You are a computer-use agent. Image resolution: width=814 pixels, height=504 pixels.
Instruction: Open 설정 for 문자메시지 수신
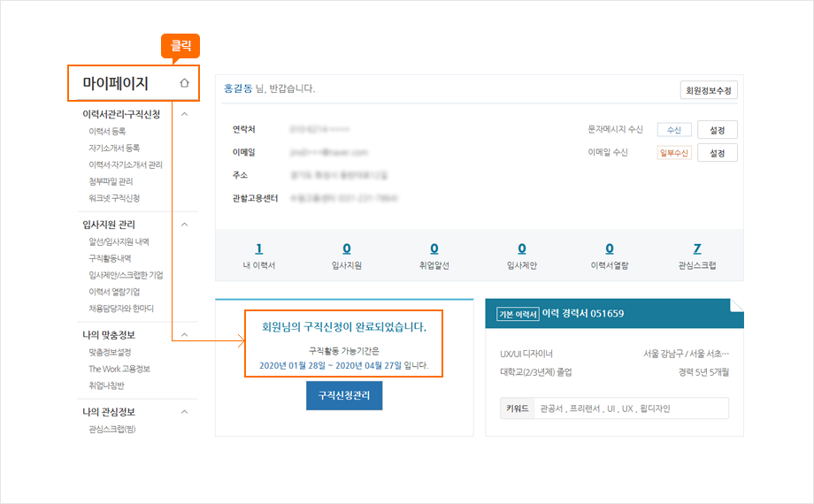point(717,130)
